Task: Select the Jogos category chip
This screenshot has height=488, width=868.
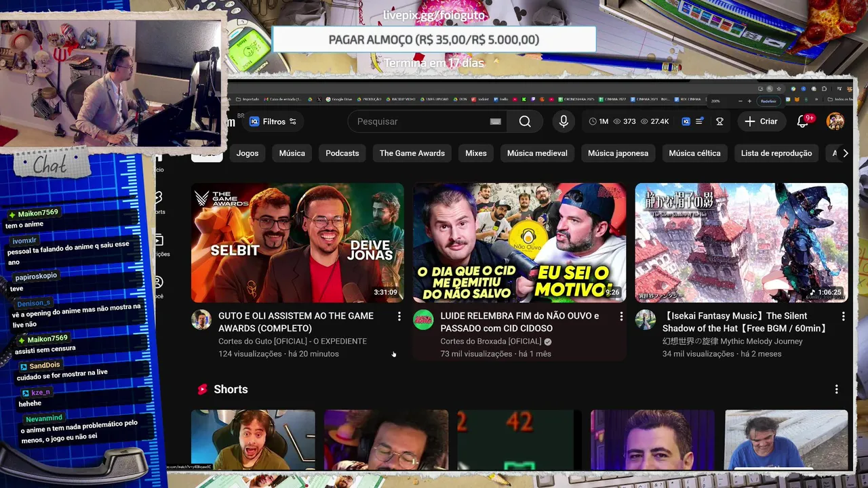Action: click(248, 153)
